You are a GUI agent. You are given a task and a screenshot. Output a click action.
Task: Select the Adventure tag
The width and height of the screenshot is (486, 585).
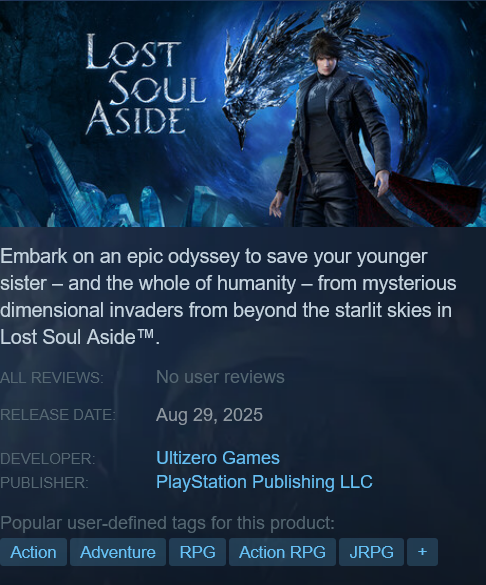point(118,552)
